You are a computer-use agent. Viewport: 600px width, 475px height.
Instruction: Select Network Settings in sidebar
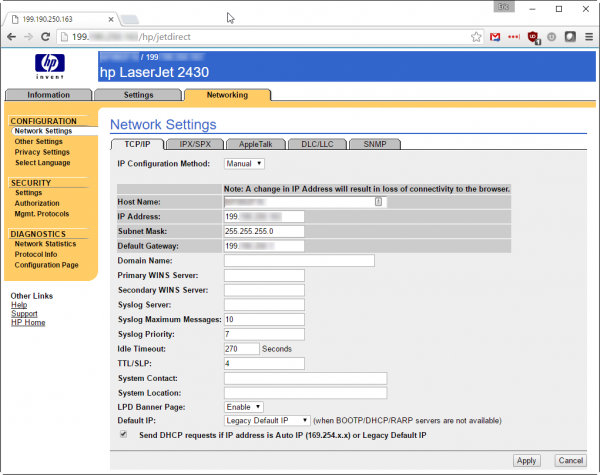[x=43, y=131]
